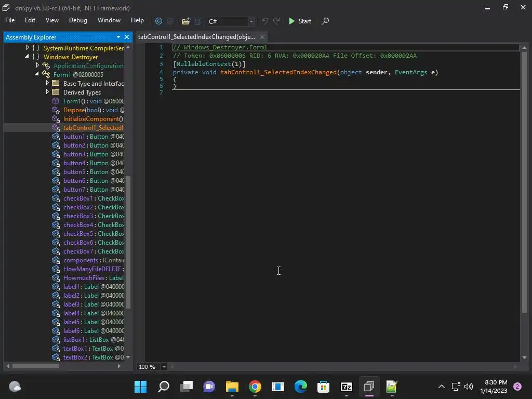Open Google Chrome from the taskbar
Image resolution: width=532 pixels, height=399 pixels.
click(x=255, y=387)
